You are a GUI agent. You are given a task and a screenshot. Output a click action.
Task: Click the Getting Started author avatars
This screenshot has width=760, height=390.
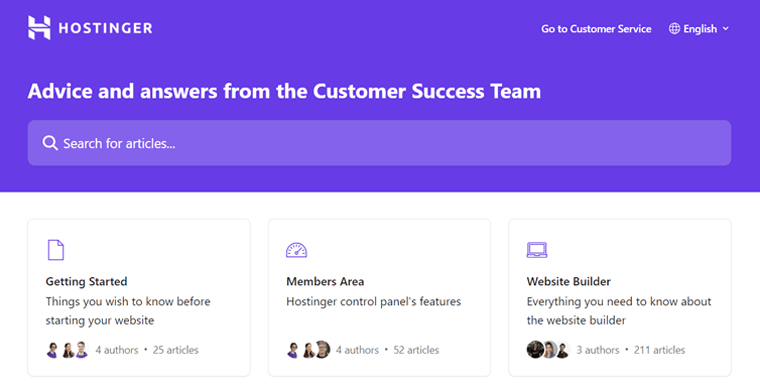67,350
